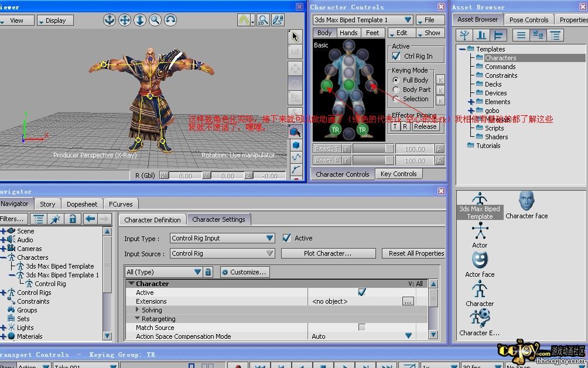The image size is (588, 368).
Task: Click the Release button
Action: (x=425, y=126)
